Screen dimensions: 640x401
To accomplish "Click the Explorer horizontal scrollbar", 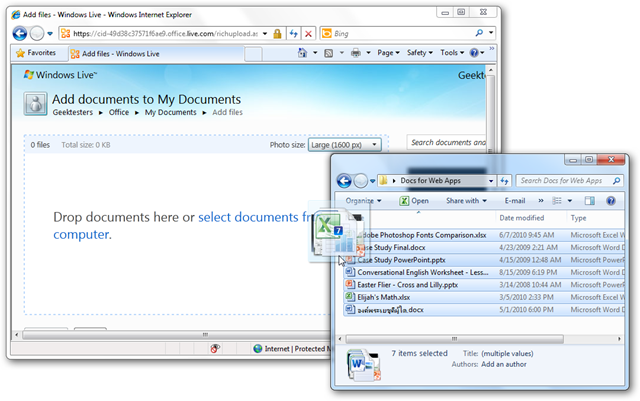I will tap(454, 339).
